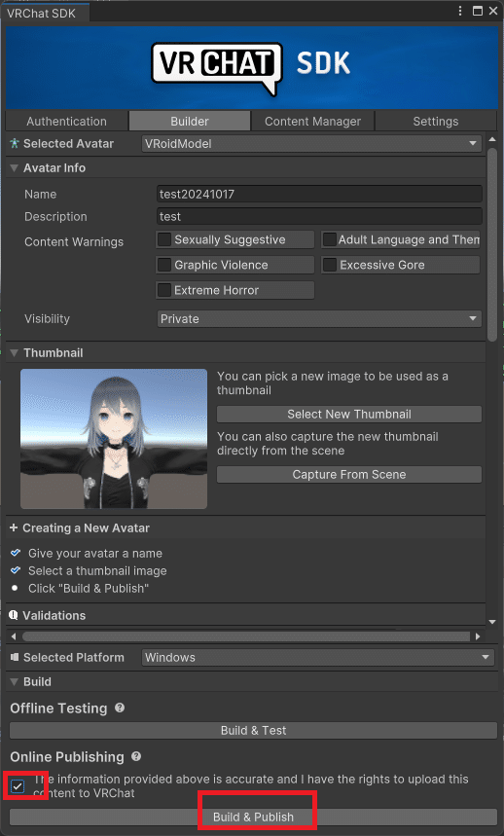Viewport: 504px width, 836px height.
Task: Click the 'Content Warnings' label
Action: coord(74,241)
